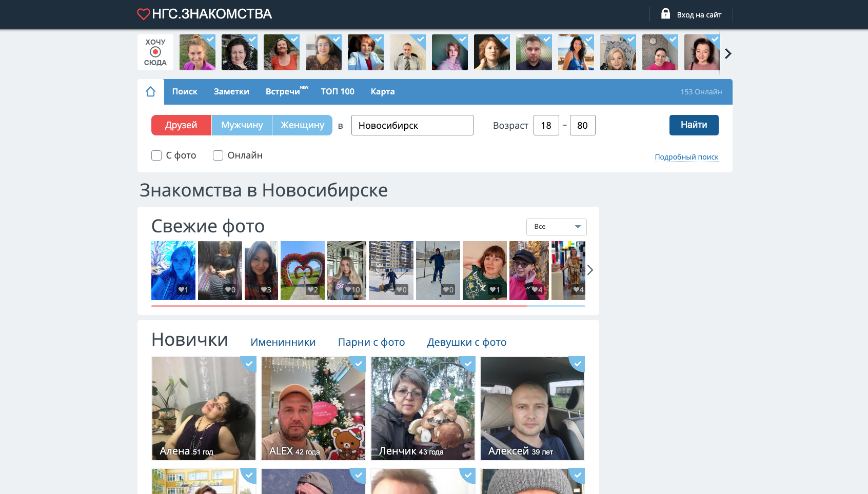Open fresh photo of apartment building
Image resolution: width=868 pixels, height=494 pixels.
391,270
